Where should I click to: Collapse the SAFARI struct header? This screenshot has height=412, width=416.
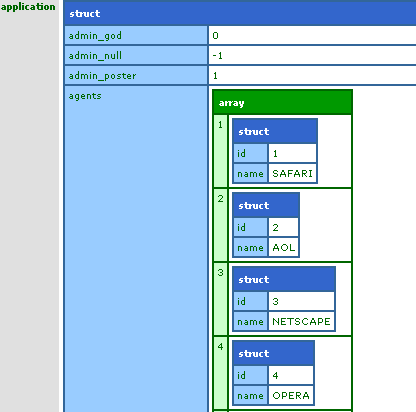(275, 131)
